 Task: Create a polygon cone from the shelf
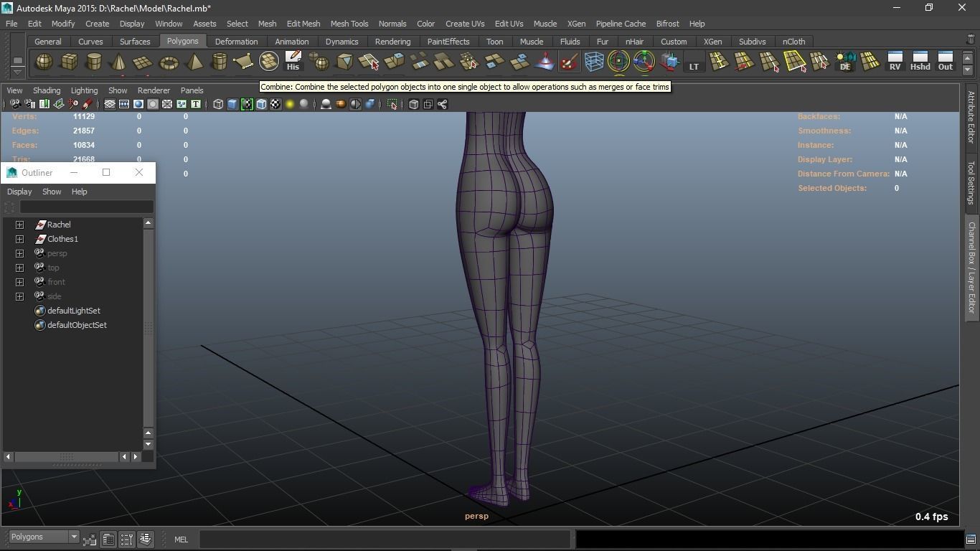[x=118, y=62]
